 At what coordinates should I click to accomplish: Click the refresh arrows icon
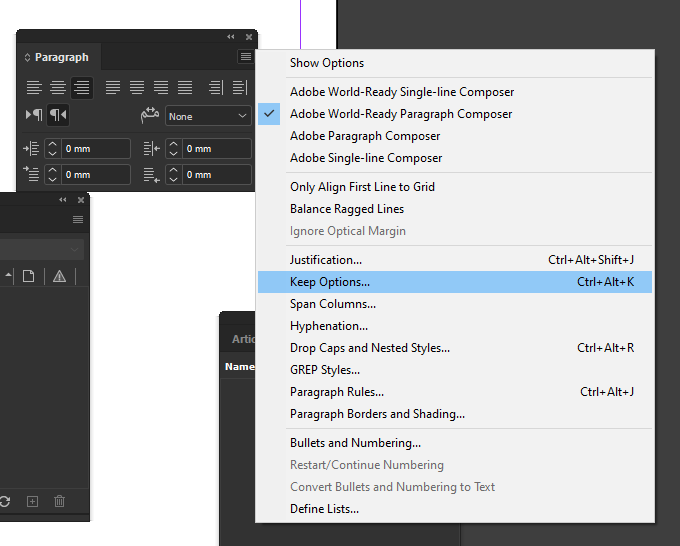pos(5,502)
